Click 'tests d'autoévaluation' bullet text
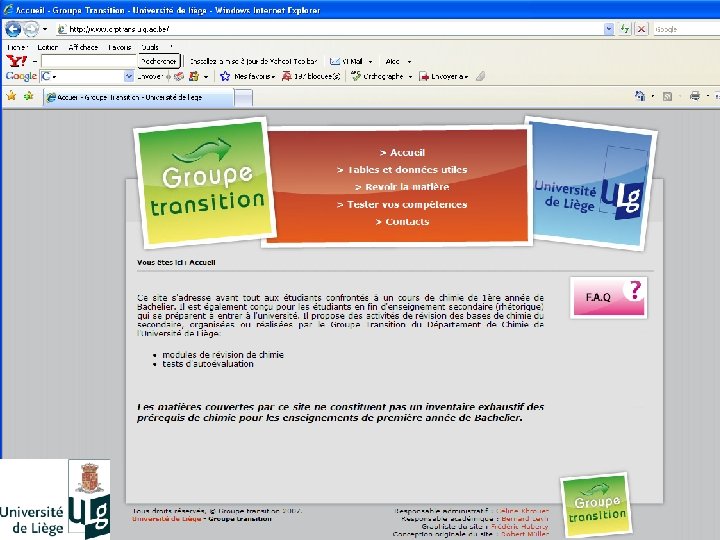 click(x=208, y=364)
